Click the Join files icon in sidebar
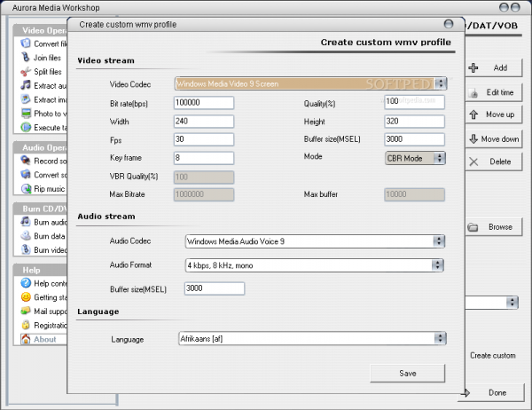The height and width of the screenshot is (410, 532). point(26,58)
